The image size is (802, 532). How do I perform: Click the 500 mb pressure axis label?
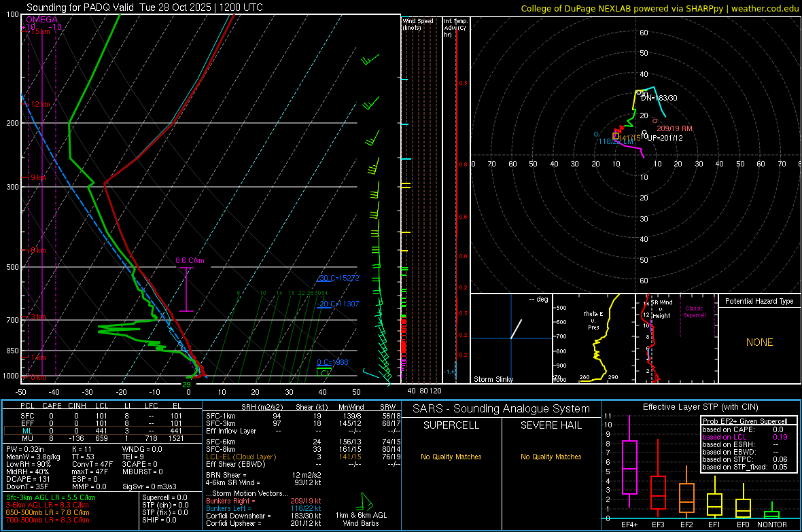(x=12, y=267)
